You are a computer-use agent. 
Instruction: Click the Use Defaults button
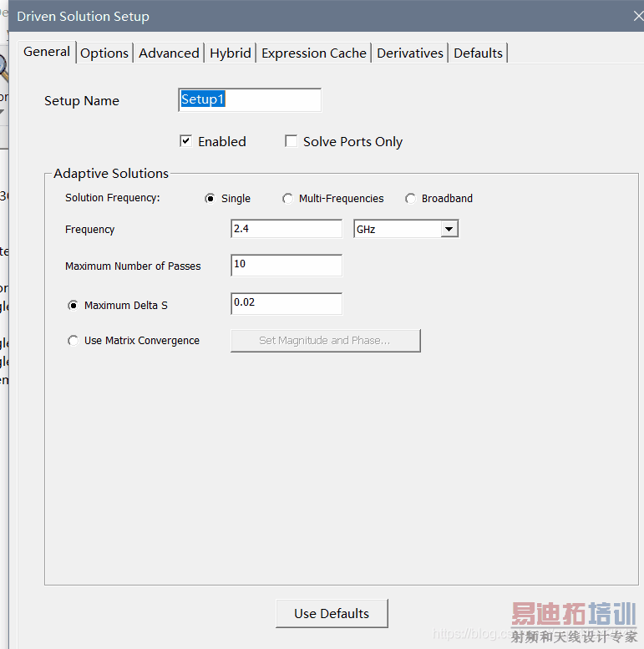pyautogui.click(x=332, y=613)
